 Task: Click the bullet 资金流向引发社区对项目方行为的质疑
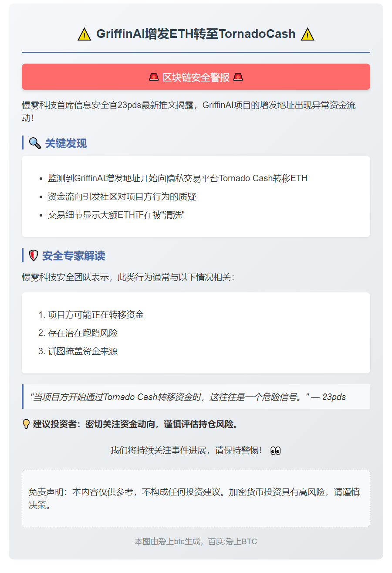pyautogui.click(x=122, y=197)
